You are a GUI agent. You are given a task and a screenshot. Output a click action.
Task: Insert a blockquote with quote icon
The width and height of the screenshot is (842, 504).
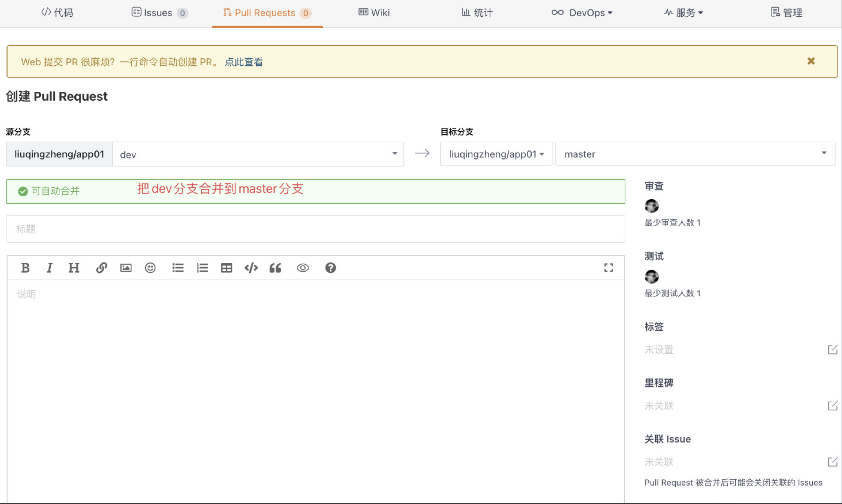pos(275,268)
